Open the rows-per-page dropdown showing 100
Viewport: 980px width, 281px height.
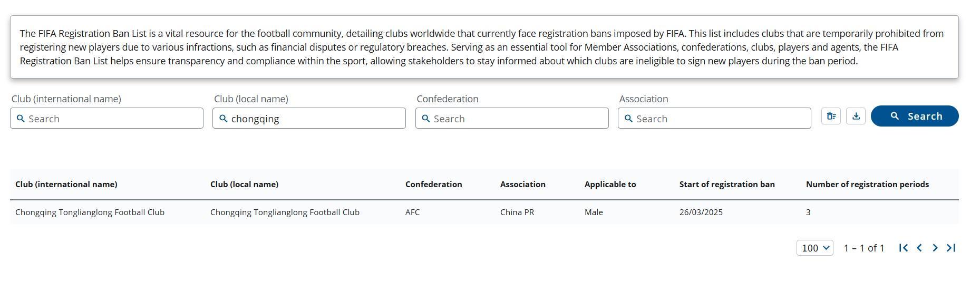(814, 248)
